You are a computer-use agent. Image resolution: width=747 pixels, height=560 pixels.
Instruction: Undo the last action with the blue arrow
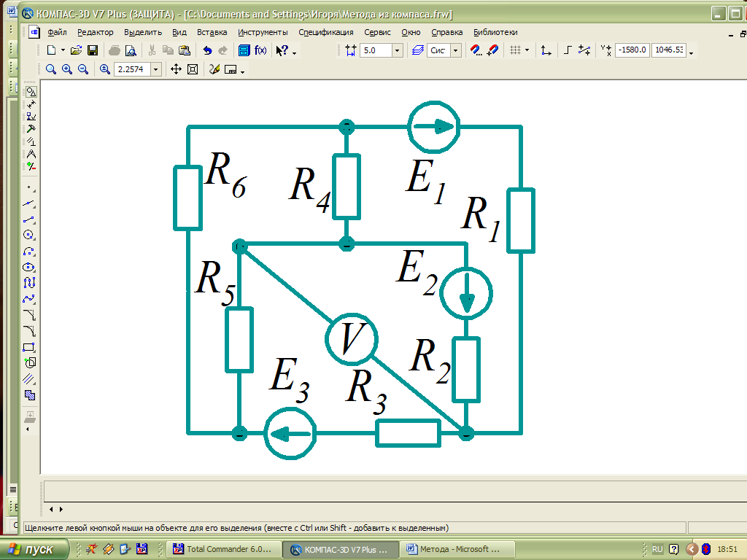(x=207, y=50)
